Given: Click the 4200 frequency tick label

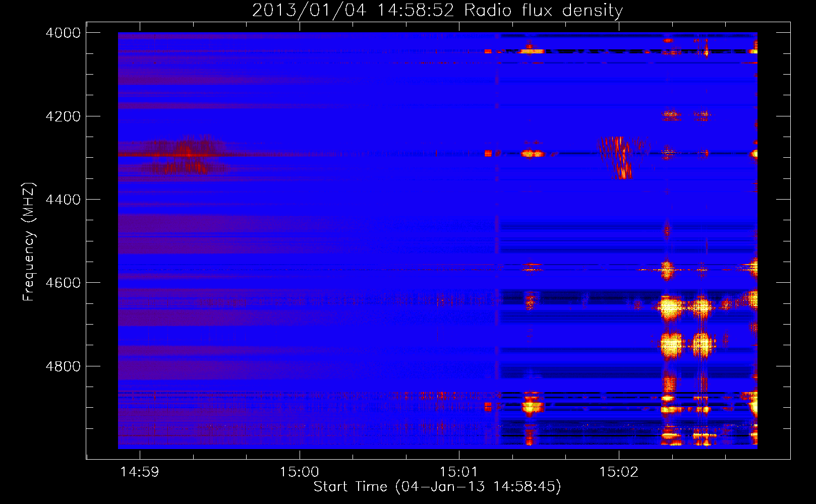Looking at the screenshot, I should 63,116.
